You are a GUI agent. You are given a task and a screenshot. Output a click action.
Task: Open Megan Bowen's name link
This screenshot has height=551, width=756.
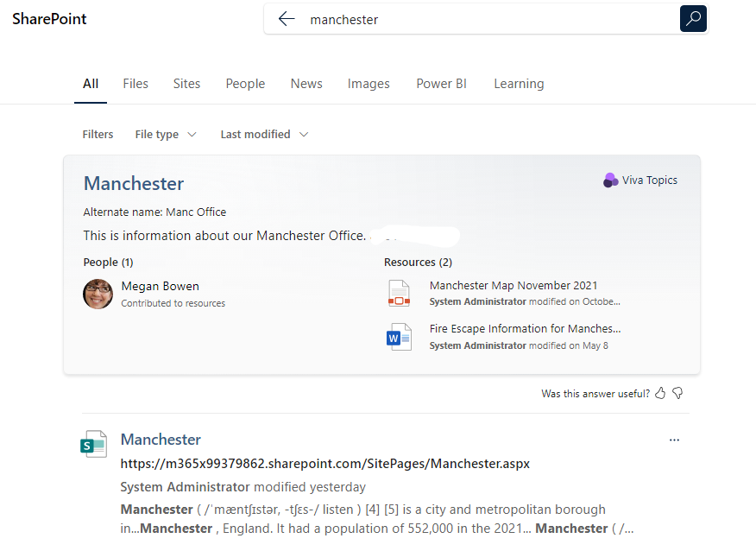160,286
